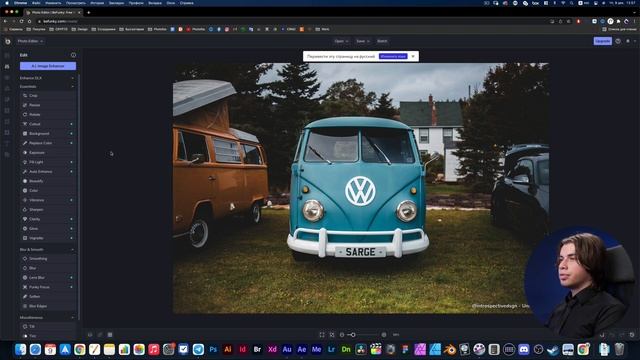The image size is (640, 360).
Task: Open Discord from the dock
Action: [x=524, y=349]
